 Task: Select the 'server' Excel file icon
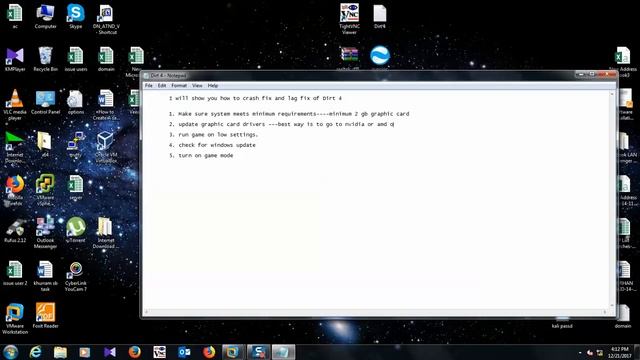click(x=76, y=188)
